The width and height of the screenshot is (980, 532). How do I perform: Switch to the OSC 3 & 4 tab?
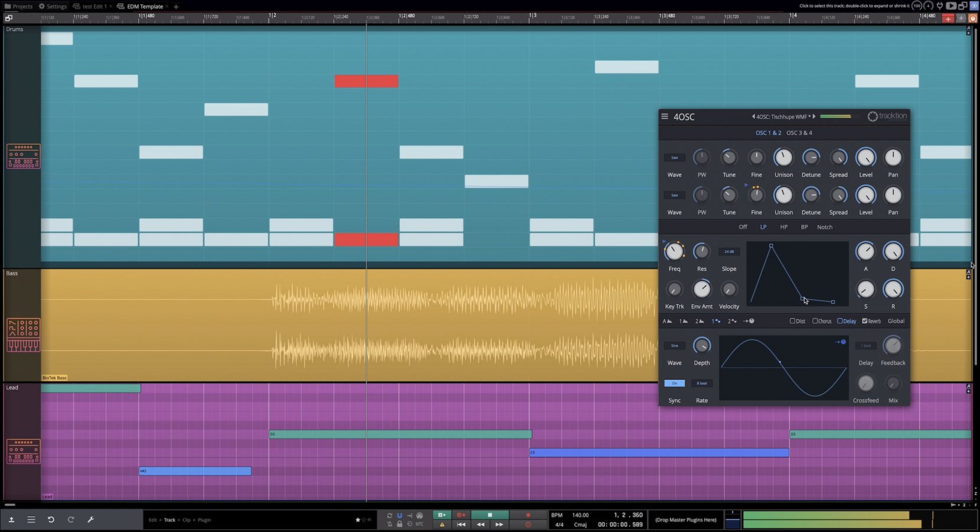[799, 132]
